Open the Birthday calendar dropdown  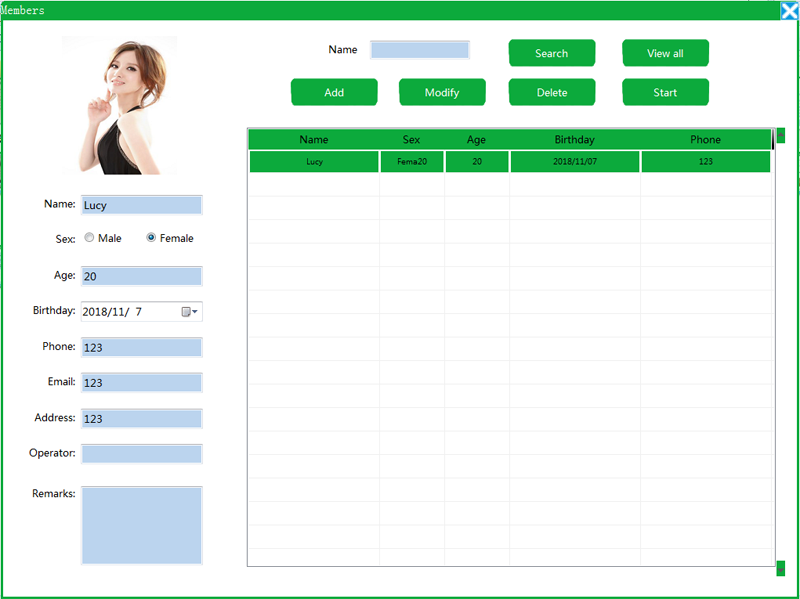point(190,312)
